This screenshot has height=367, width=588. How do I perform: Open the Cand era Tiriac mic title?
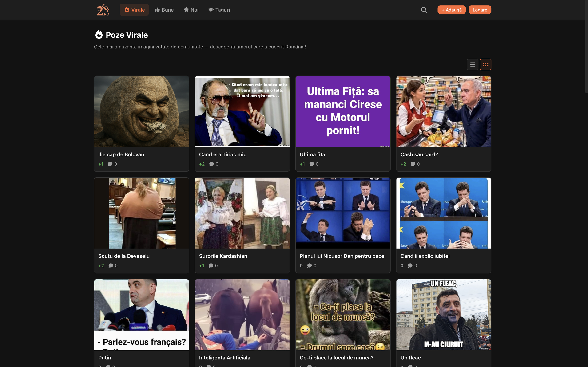point(222,154)
